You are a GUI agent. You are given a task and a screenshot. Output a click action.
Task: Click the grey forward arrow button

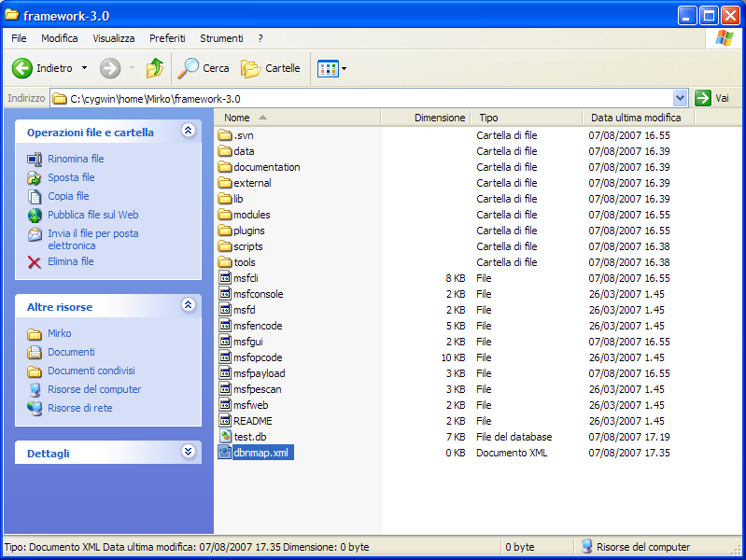click(110, 68)
